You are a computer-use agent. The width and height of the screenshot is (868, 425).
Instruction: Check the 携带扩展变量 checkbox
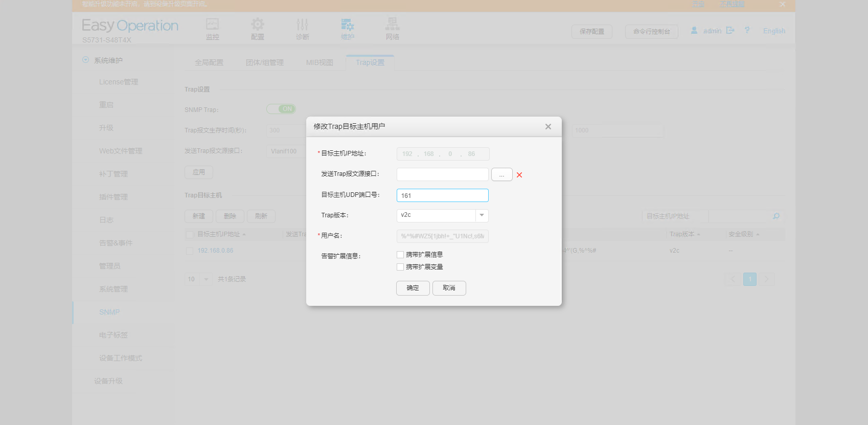[400, 267]
